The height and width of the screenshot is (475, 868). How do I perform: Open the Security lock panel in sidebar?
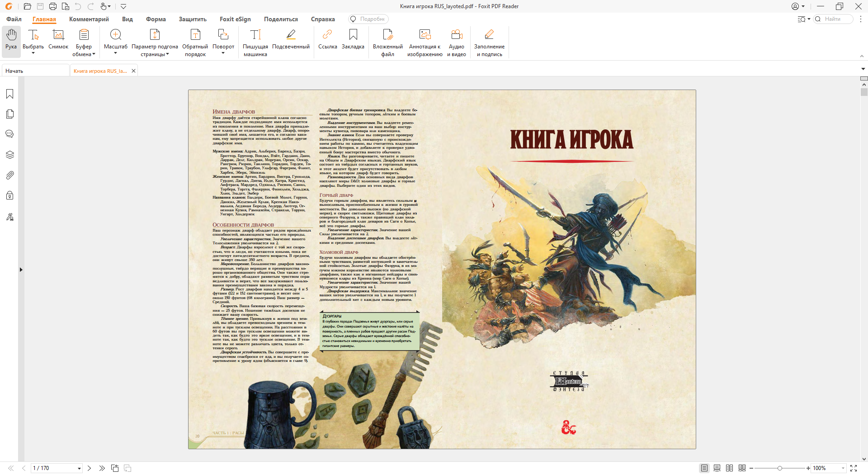pyautogui.click(x=9, y=195)
